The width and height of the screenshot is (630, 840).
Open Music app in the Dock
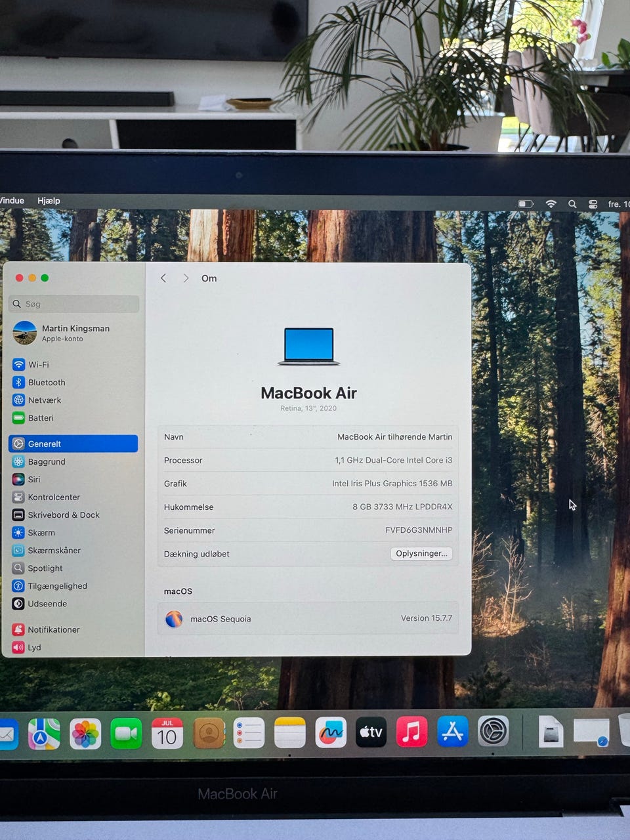(x=411, y=732)
